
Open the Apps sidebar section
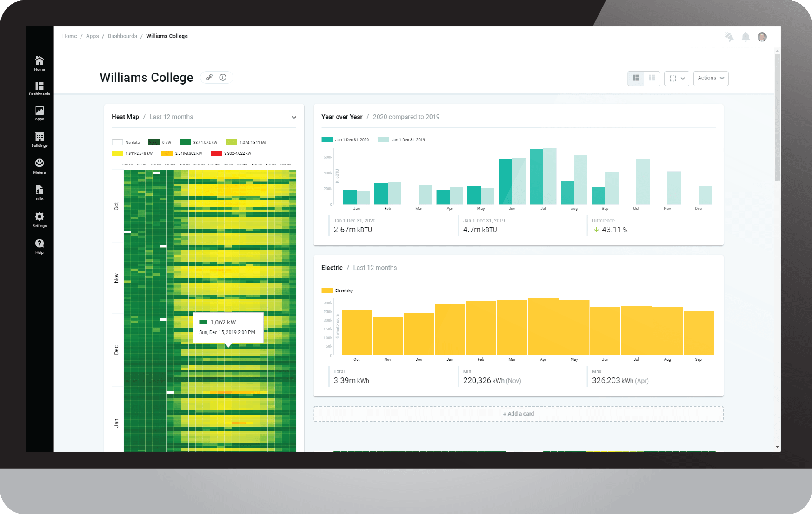tap(40, 113)
